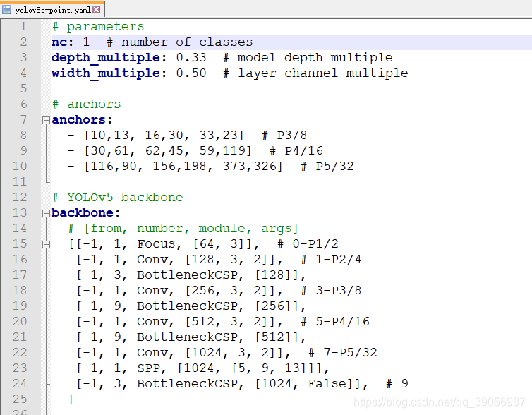Click 'BottleneckCSP' on line 21

[x=187, y=337]
